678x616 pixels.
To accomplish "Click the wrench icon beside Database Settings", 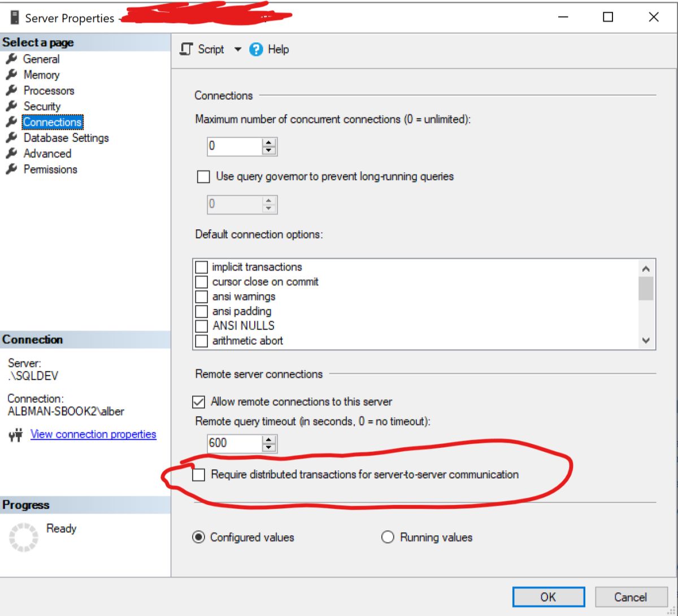I will click(11, 138).
